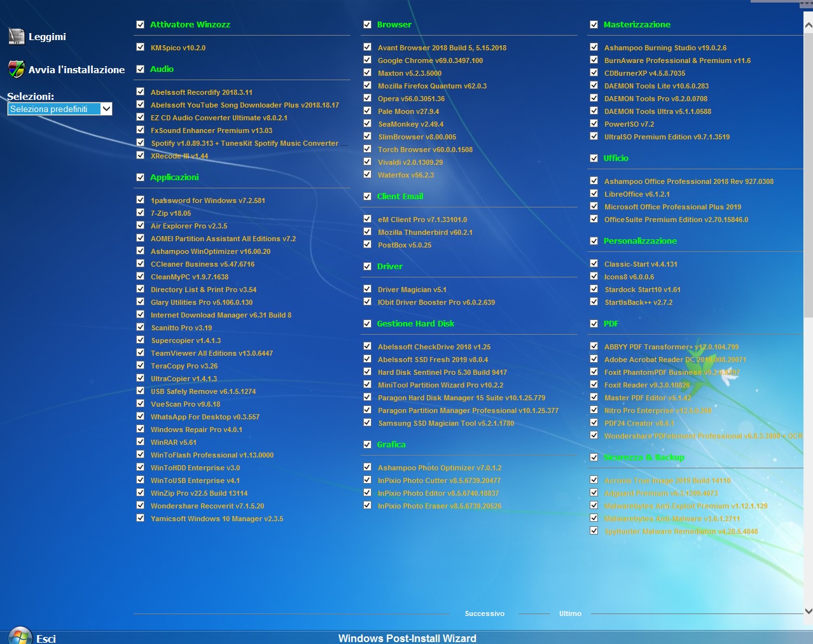
Task: Select the InPixio Photo Eraser entry text
Action: point(440,506)
